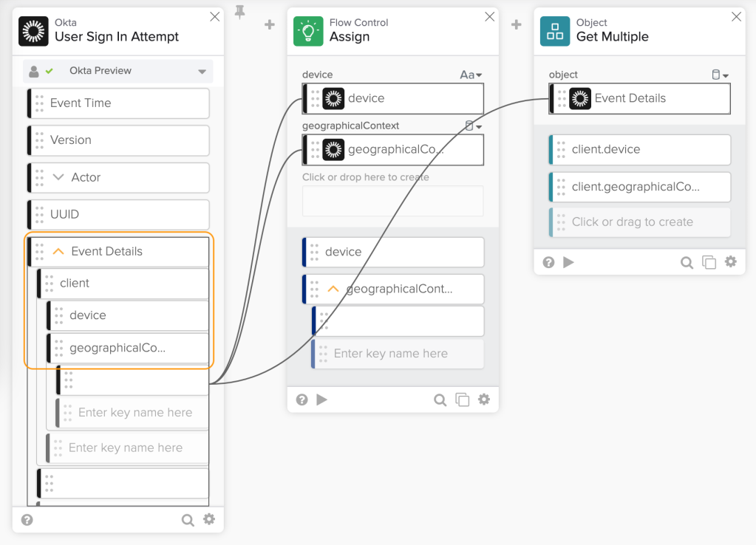Image resolution: width=756 pixels, height=545 pixels.
Task: Open settings gear on the Assign card
Action: (x=484, y=400)
